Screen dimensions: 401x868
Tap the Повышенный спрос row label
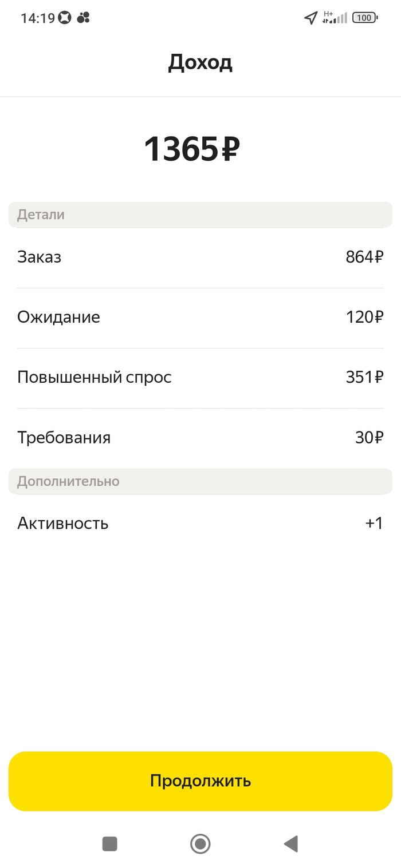coord(95,378)
